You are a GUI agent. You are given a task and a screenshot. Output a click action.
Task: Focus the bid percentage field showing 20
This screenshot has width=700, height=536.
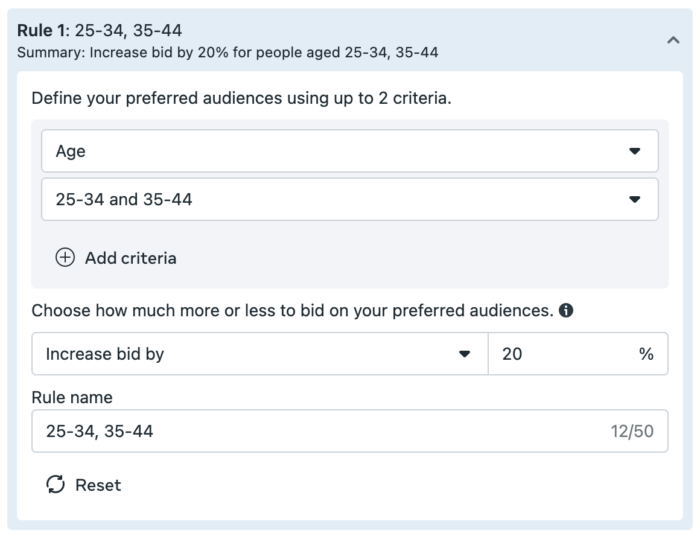(578, 354)
